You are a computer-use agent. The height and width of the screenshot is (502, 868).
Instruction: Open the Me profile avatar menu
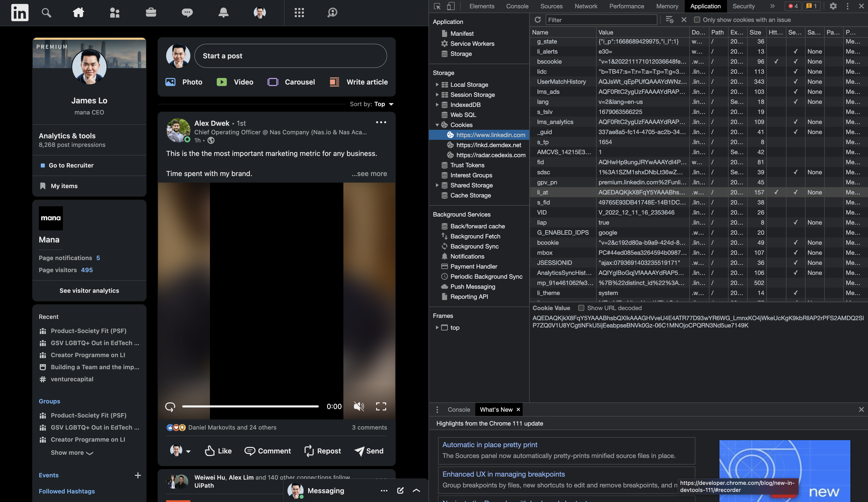tap(260, 13)
